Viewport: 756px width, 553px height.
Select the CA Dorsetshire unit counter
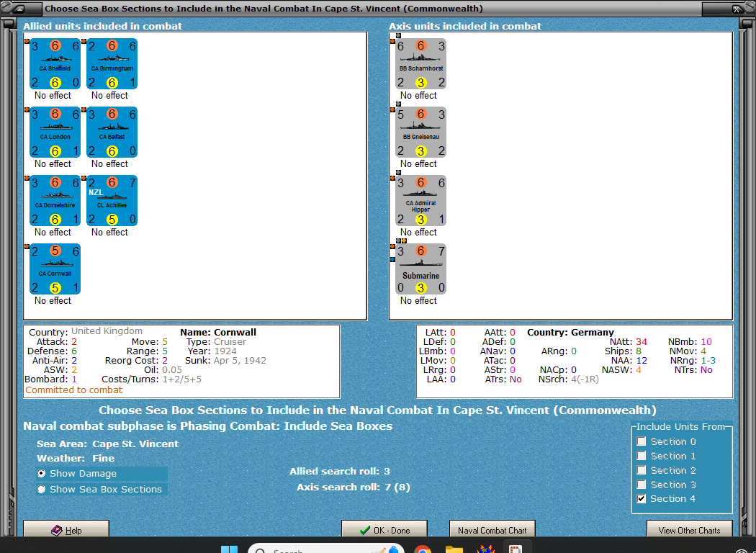[55, 201]
